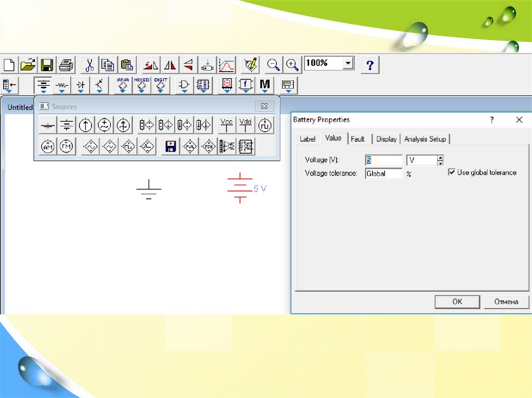Switch to the Fault tab
The height and width of the screenshot is (398, 532).
click(357, 139)
